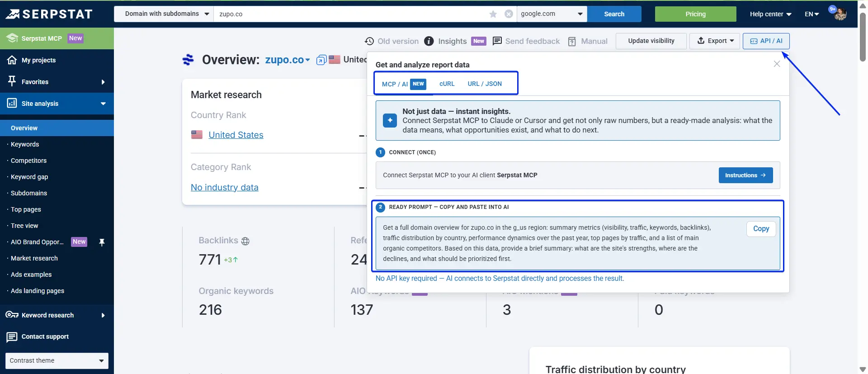The width and height of the screenshot is (868, 374).
Task: Click the Update visibility button
Action: [x=651, y=41]
